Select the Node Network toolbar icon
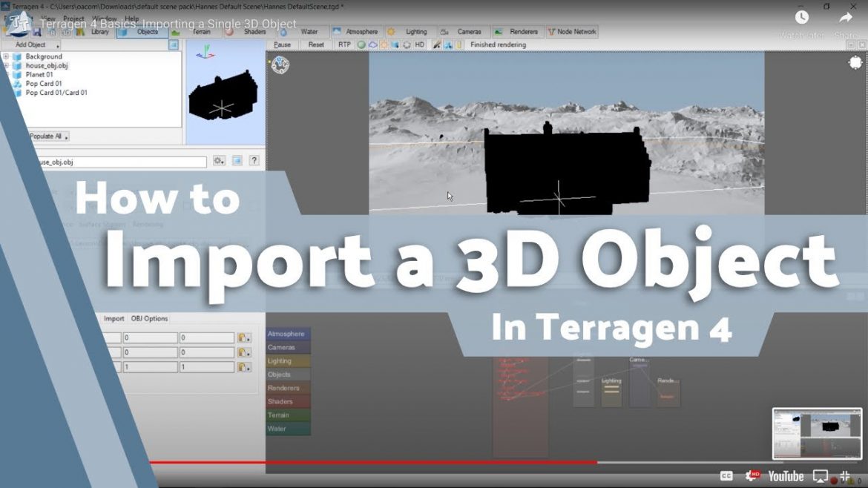Viewport: 868px width, 488px height. pyautogui.click(x=570, y=31)
